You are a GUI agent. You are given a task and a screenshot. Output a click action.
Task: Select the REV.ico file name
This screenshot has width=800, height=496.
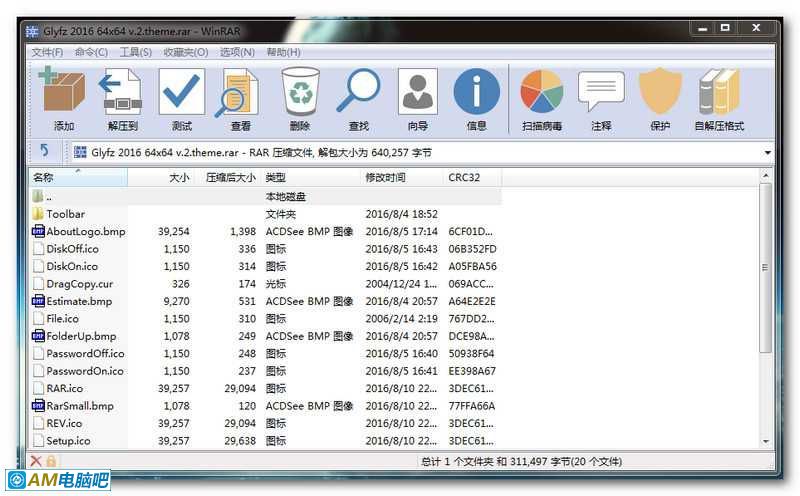click(x=64, y=423)
